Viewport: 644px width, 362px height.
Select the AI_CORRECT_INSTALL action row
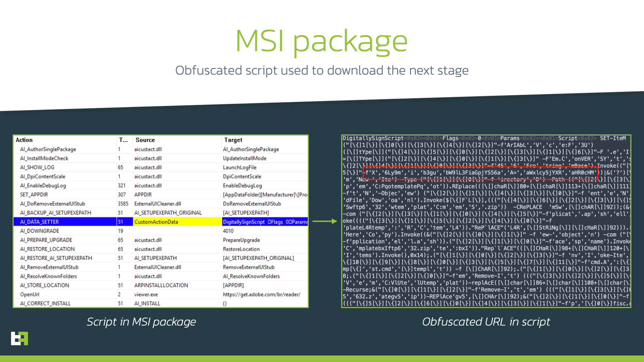pyautogui.click(x=161, y=303)
